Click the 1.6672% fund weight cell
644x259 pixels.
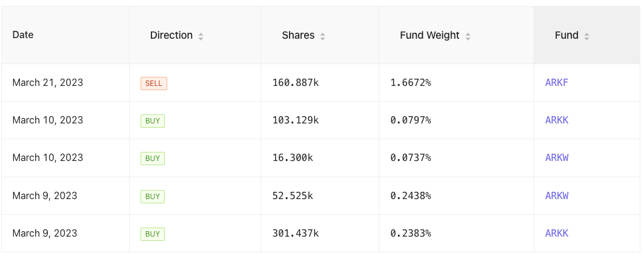(x=411, y=82)
